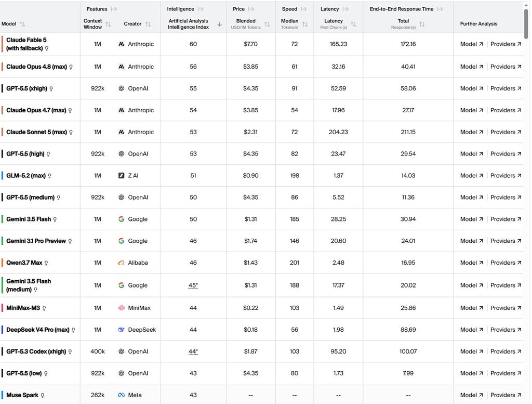
Task: Click info icon beside GPT-5.5 (low)
Action: tap(46, 373)
